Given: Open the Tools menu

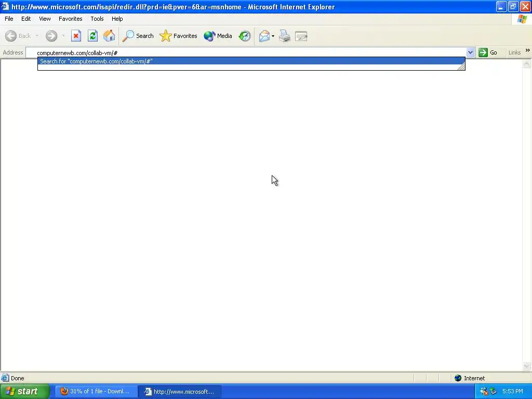Looking at the screenshot, I should tap(97, 19).
